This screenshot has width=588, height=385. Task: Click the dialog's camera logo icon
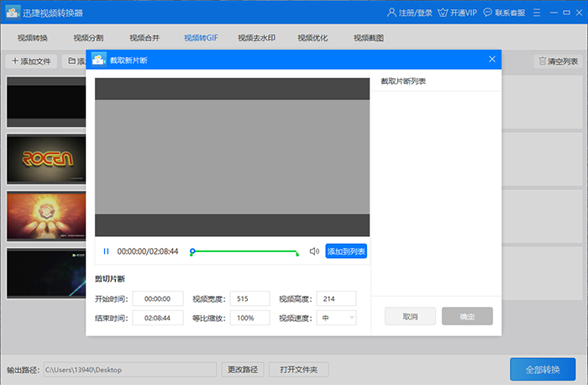coord(98,60)
